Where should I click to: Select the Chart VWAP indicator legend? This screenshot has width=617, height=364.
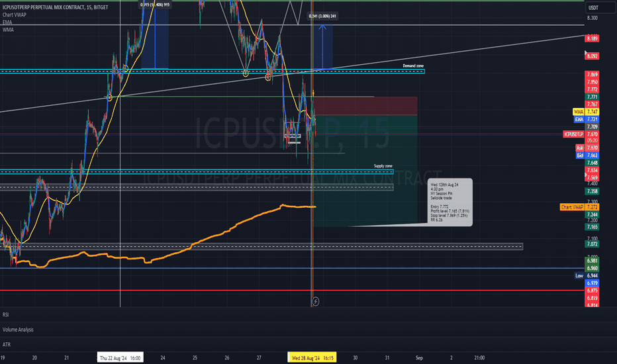[x=14, y=15]
